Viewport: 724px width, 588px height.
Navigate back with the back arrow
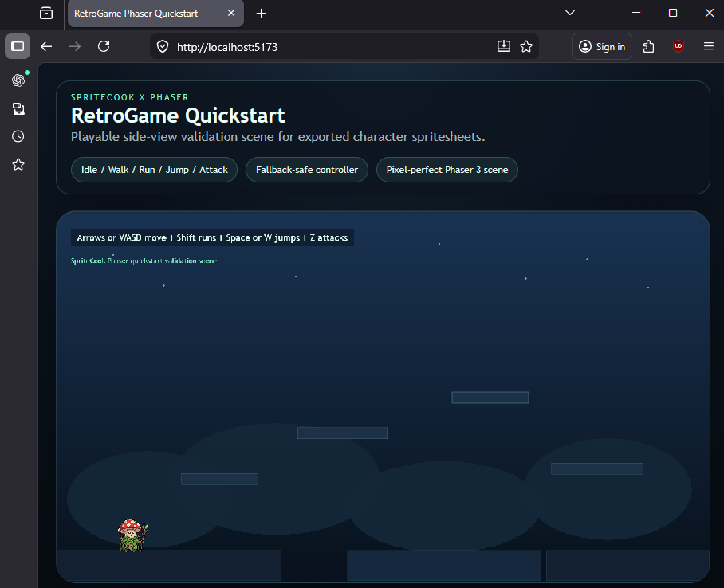(46, 46)
